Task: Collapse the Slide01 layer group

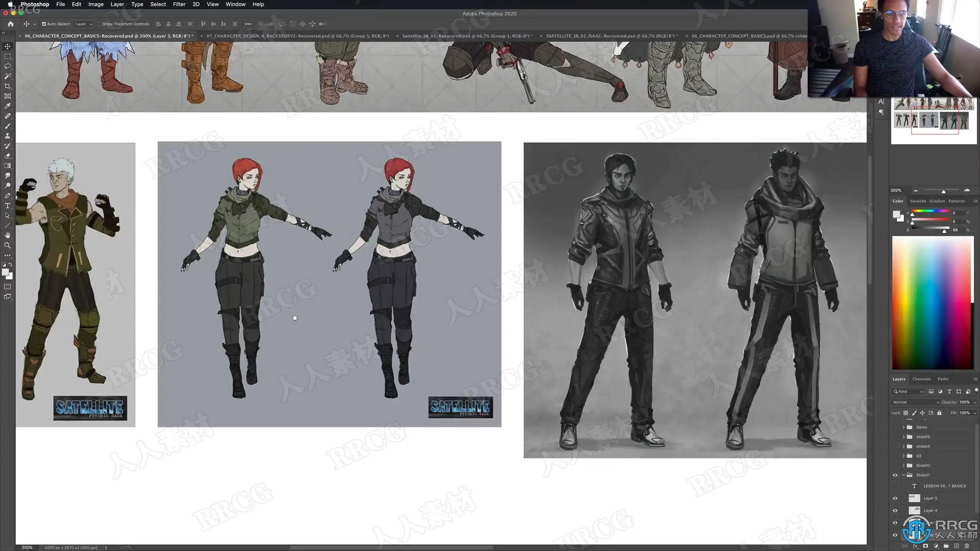Action: point(904,475)
